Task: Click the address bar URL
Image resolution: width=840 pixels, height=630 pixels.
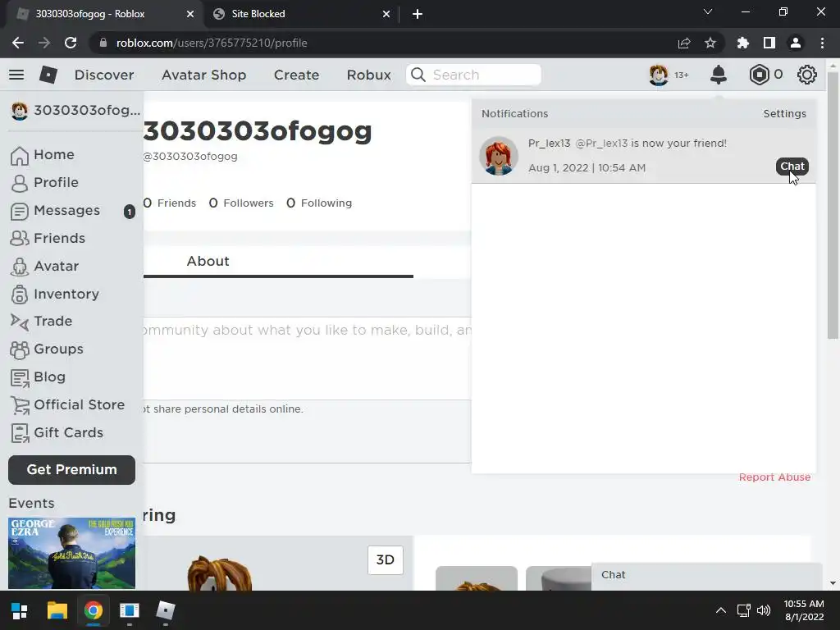Action: tap(212, 43)
